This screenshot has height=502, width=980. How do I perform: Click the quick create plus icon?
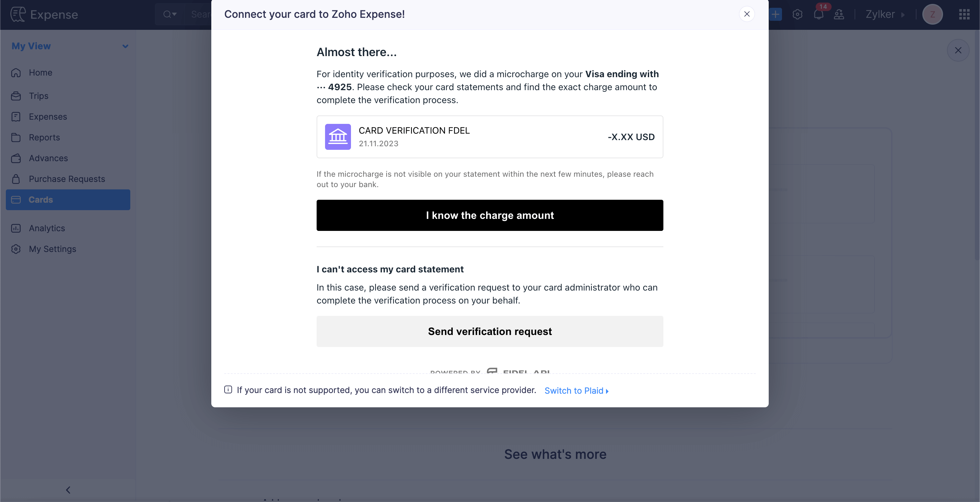[775, 15]
